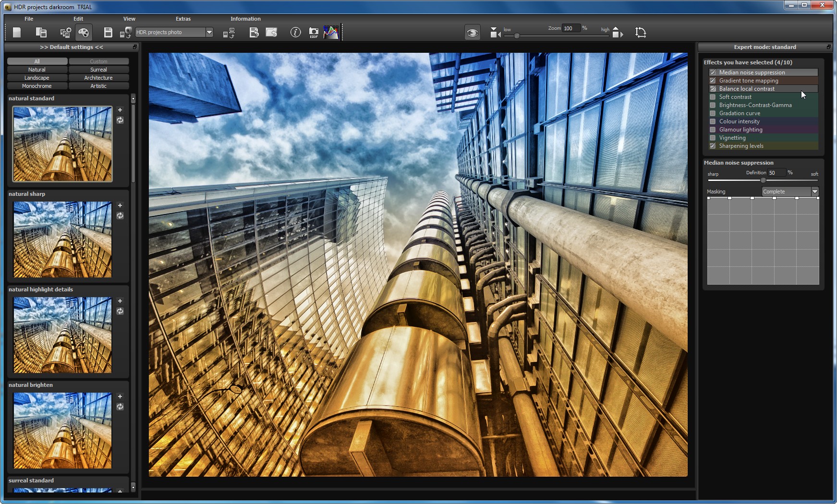The height and width of the screenshot is (504, 837).
Task: Uncheck the Sharpening levels effect
Action: click(713, 146)
